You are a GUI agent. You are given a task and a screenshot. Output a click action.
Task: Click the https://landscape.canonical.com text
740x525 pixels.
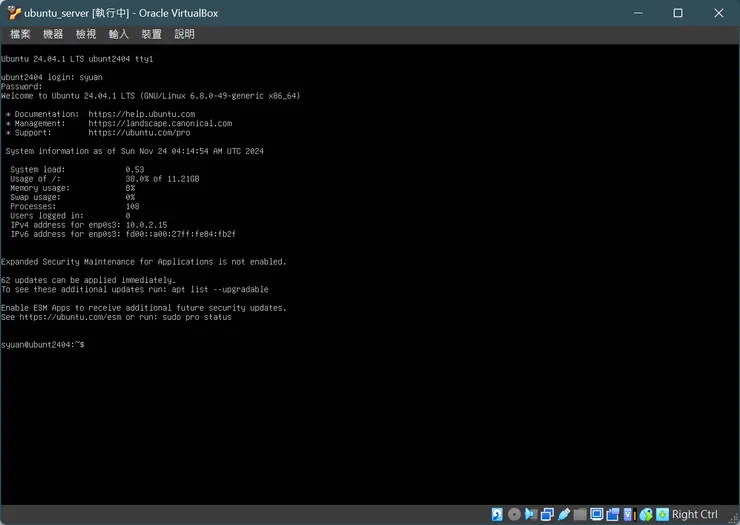[160, 123]
